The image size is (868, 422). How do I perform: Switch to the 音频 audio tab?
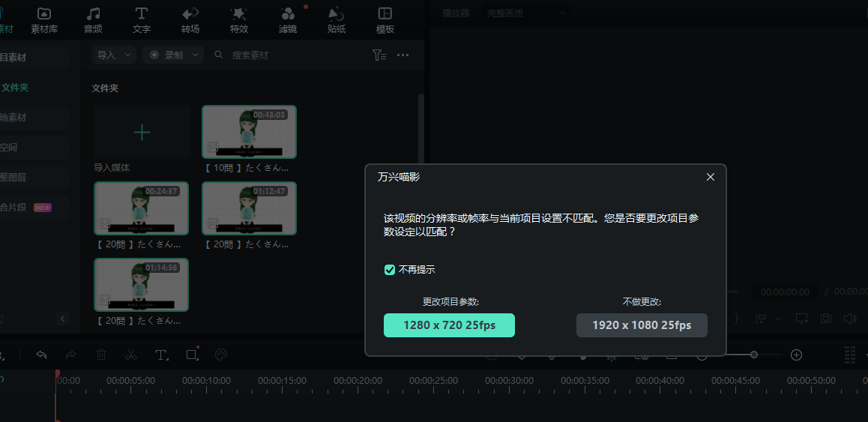point(93,20)
